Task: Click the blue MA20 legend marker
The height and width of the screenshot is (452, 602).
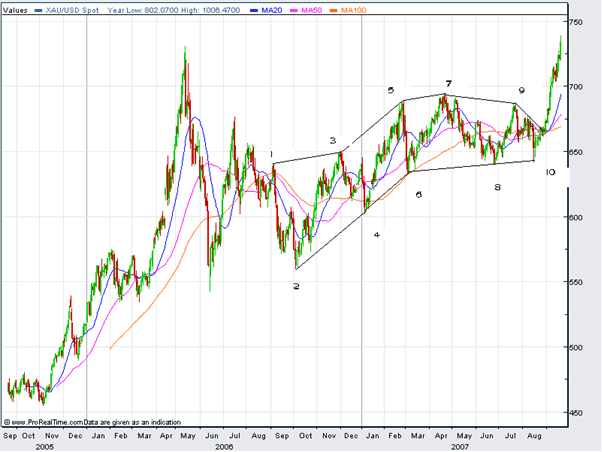Action: [x=253, y=9]
